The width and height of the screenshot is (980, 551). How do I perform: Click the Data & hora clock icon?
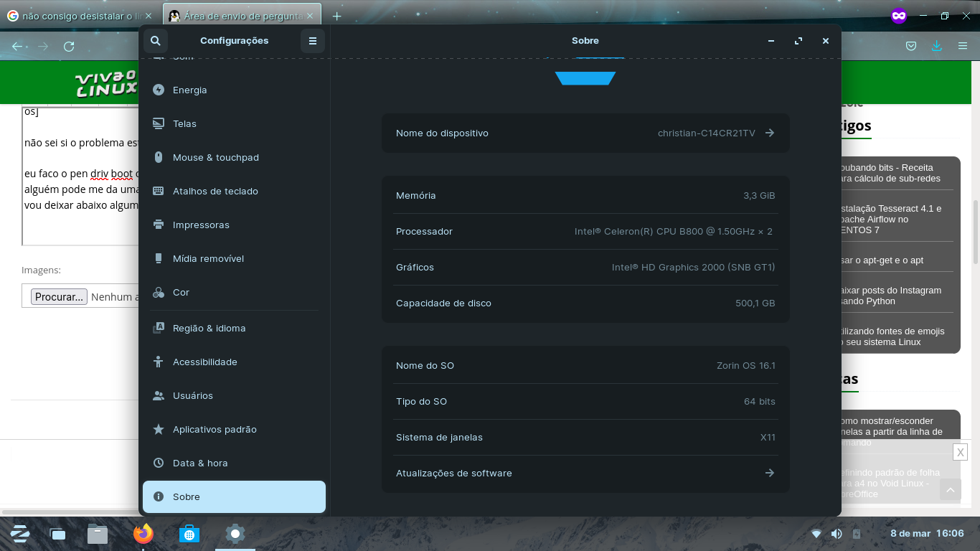tap(159, 463)
